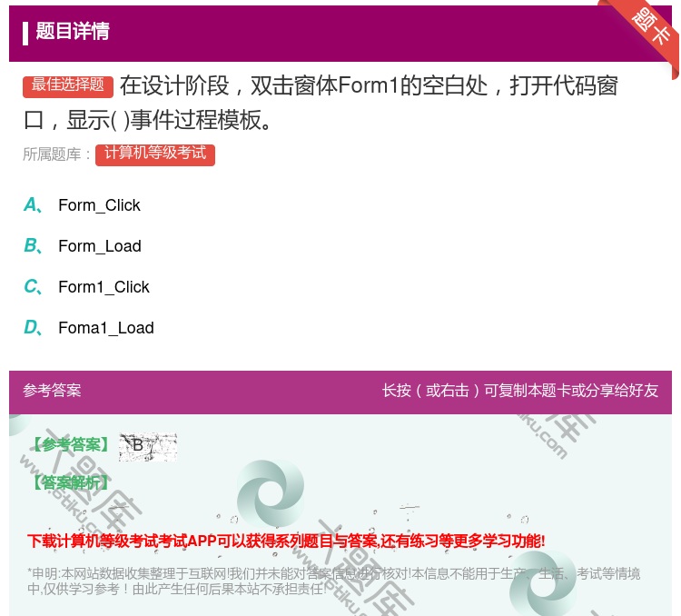Click the gray 申明 disclaimer text

pos(333,581)
